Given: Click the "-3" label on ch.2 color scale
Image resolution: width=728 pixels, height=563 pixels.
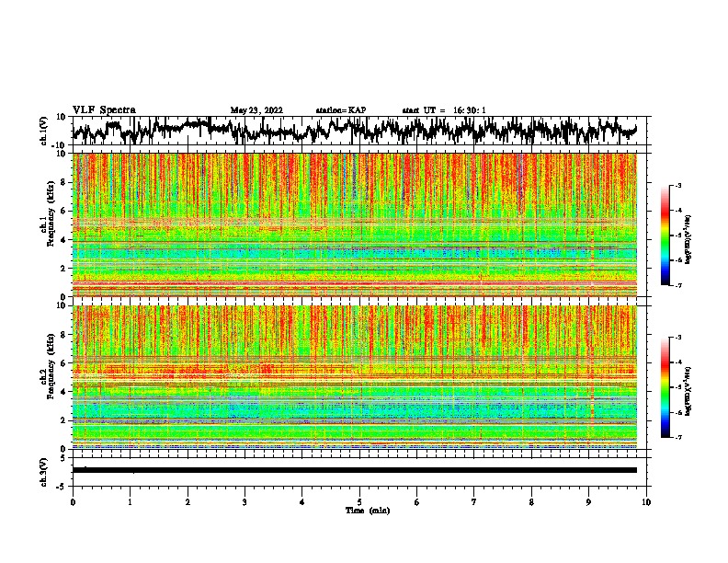Looking at the screenshot, I should [x=677, y=338].
